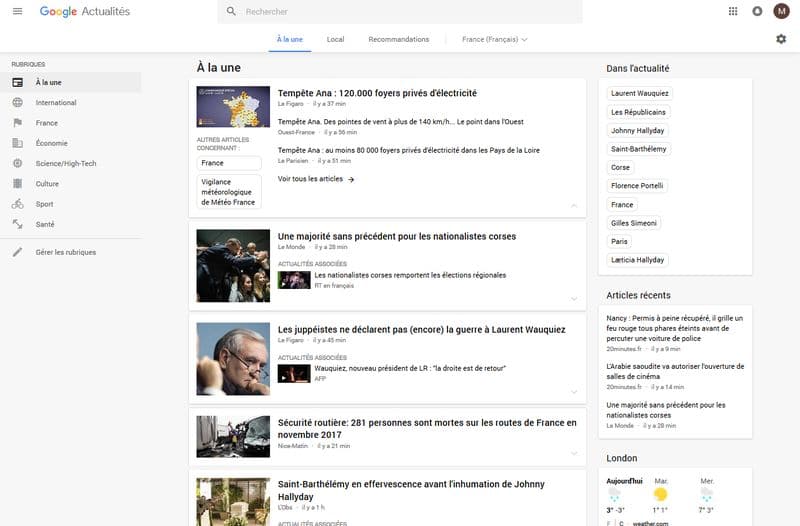Click the Paris trending chip
The height and width of the screenshot is (526, 800).
[x=619, y=241]
